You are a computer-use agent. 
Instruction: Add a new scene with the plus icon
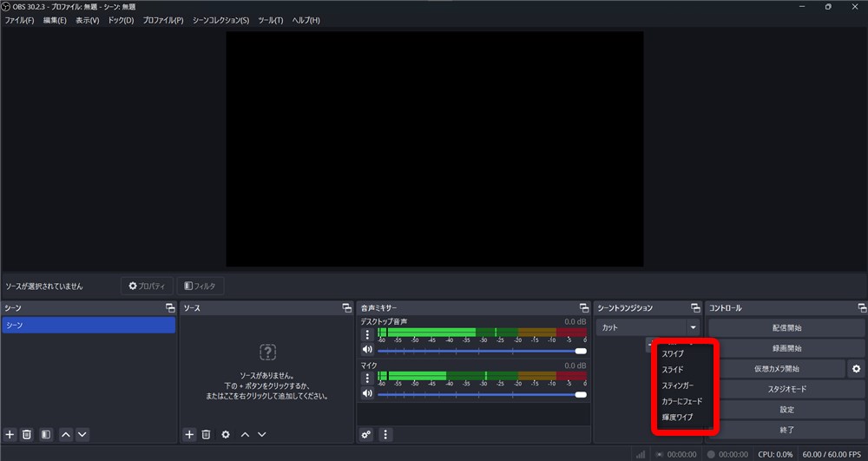pos(10,434)
